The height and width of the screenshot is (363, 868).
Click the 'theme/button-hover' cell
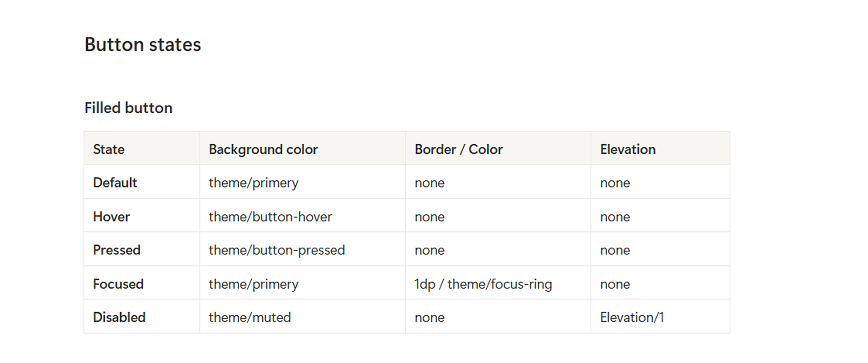(x=270, y=217)
